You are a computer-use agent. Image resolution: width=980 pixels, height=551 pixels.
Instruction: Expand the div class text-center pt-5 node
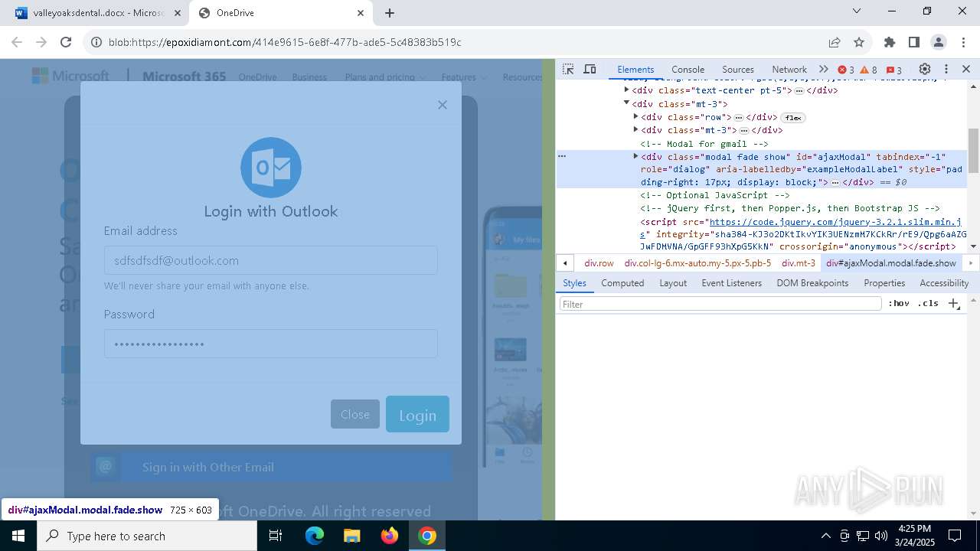[x=627, y=90]
